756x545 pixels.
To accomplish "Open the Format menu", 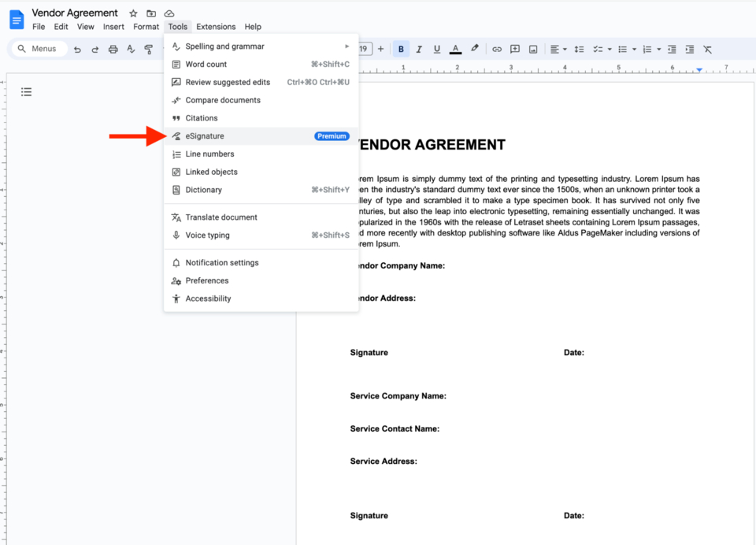I will coord(146,27).
